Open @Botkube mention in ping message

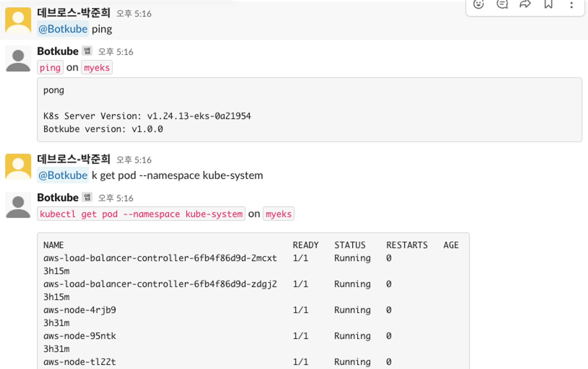(x=63, y=29)
